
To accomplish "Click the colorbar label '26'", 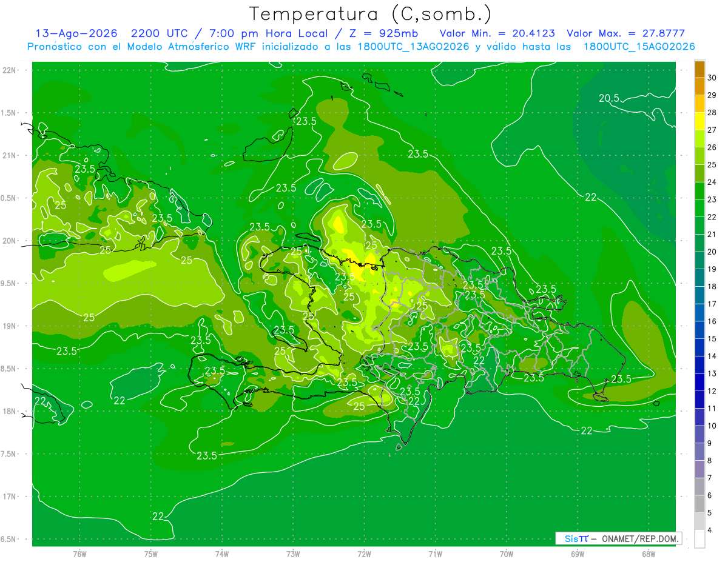I will [712, 147].
